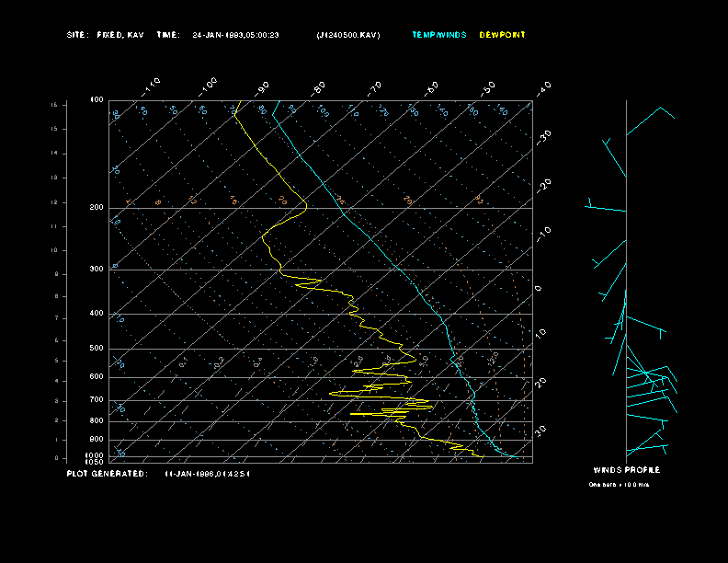
Task: Select the (J1240500.KAV) filename text
Action: (348, 35)
